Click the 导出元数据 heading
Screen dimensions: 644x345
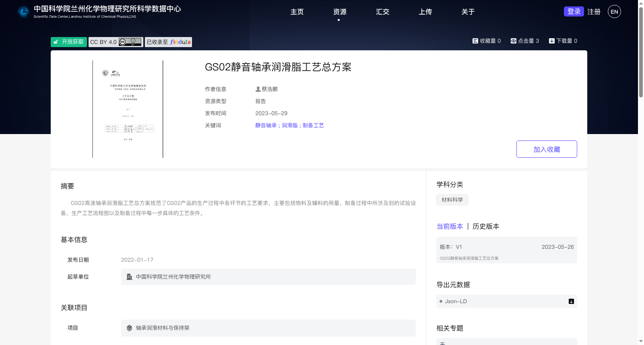pos(453,285)
